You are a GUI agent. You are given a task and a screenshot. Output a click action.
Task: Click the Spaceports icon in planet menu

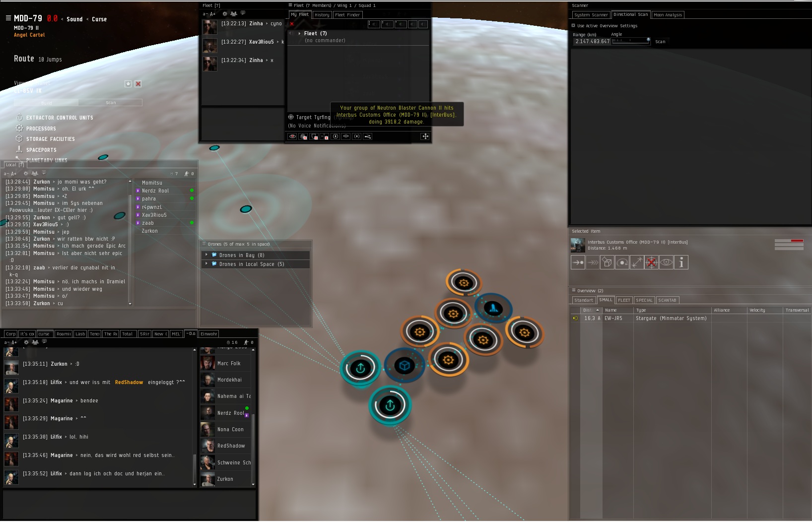[19, 149]
